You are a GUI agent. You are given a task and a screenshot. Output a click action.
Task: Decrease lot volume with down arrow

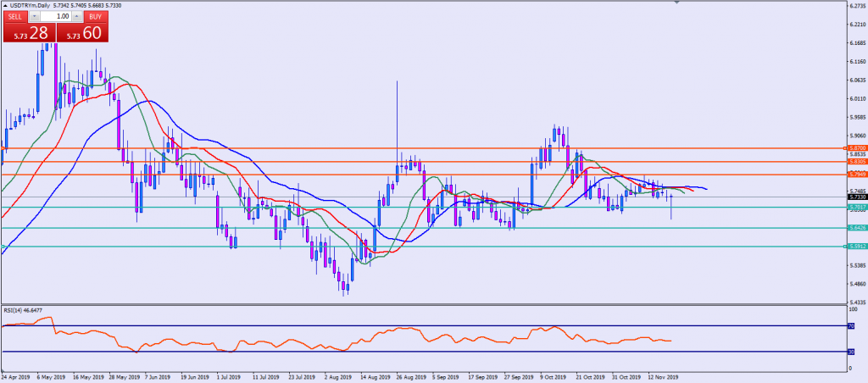(x=33, y=16)
